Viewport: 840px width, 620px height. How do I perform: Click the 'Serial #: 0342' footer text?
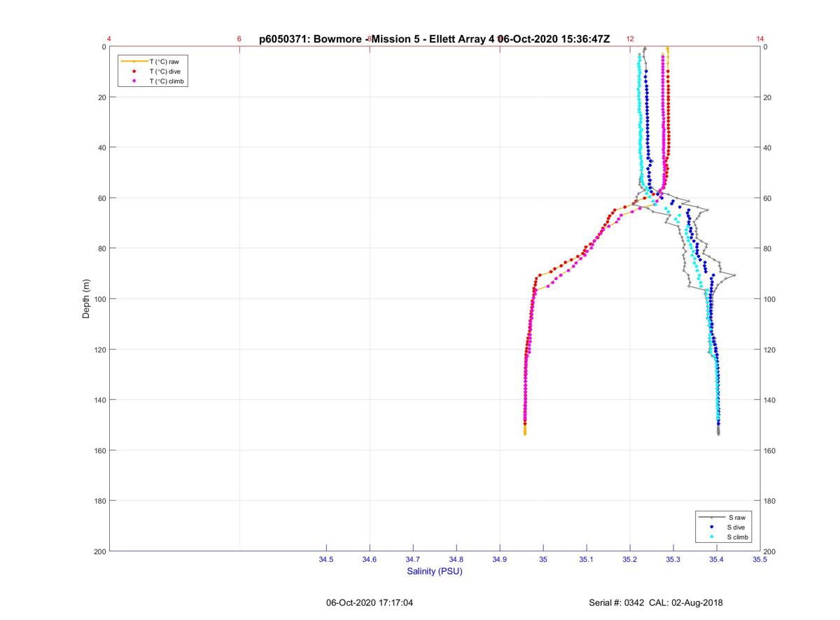pyautogui.click(x=617, y=602)
